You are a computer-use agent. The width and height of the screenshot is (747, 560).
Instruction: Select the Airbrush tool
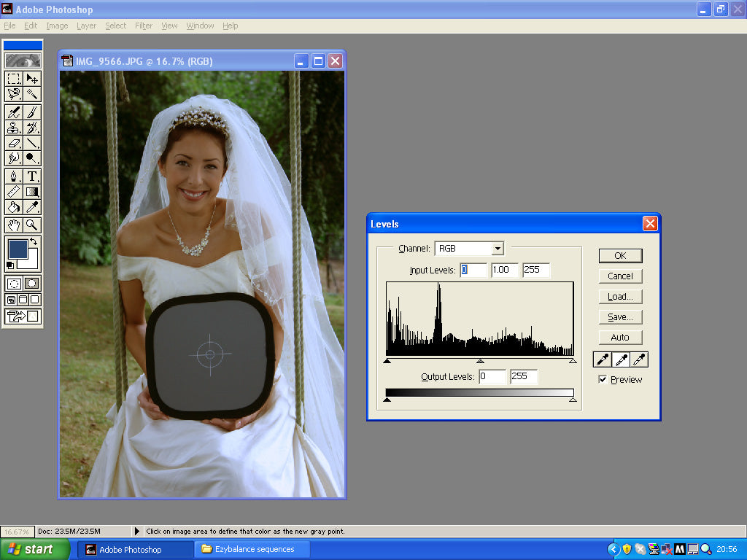[x=14, y=112]
